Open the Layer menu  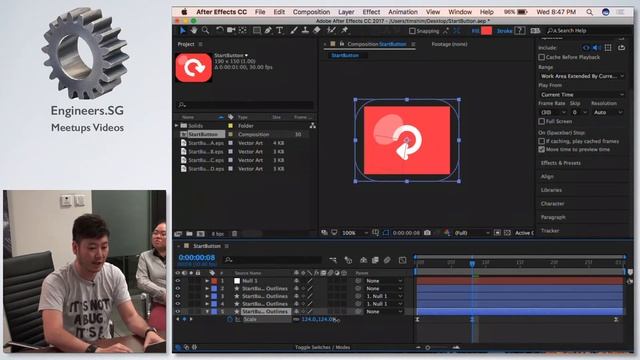pyautogui.click(x=346, y=12)
